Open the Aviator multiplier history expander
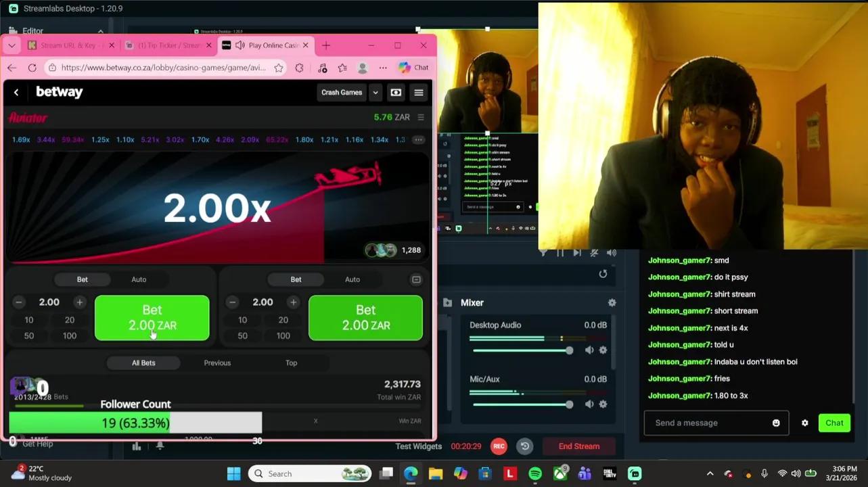 tap(418, 139)
